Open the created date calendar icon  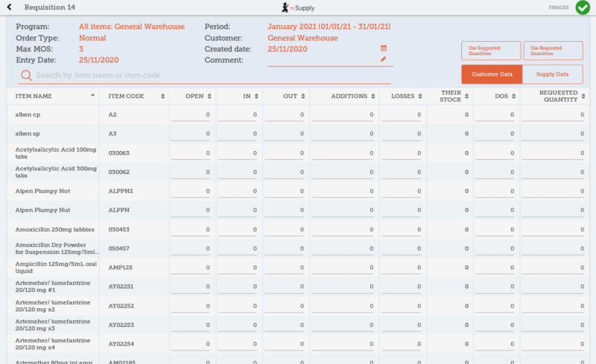coord(384,48)
